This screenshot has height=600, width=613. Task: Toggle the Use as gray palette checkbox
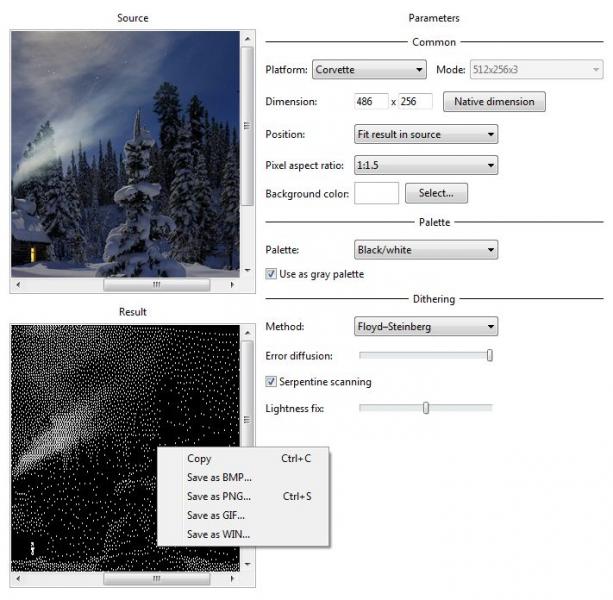[271, 274]
